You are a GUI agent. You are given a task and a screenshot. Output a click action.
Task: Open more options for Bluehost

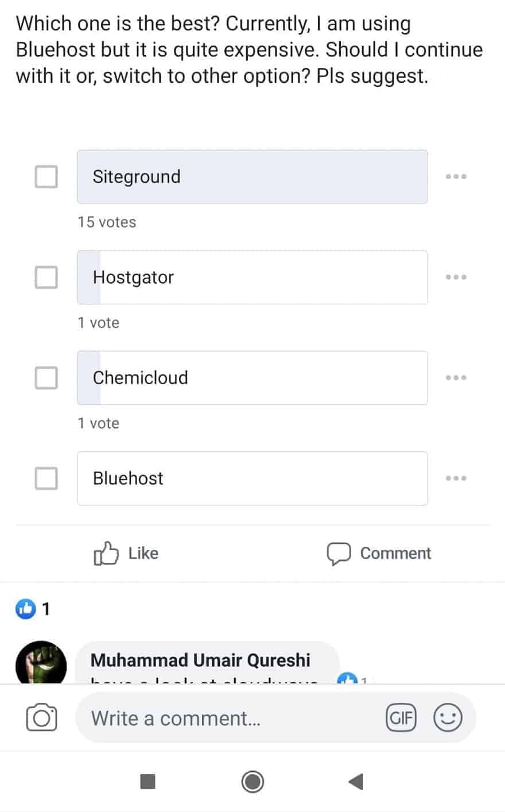456,478
